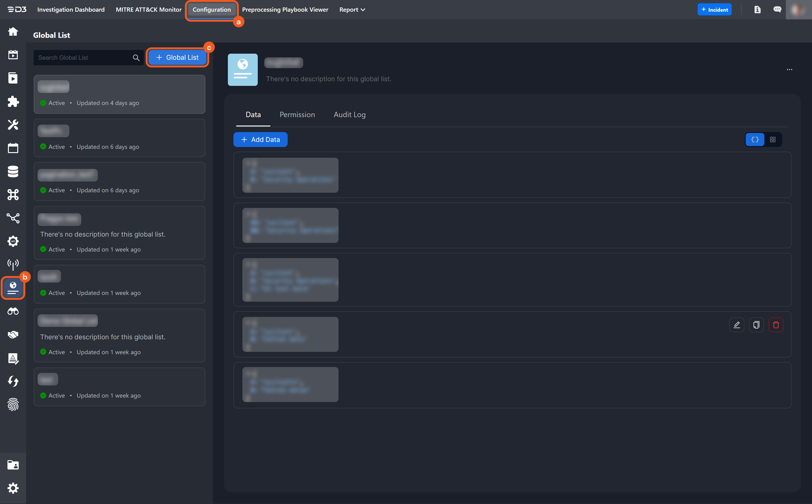Open the binoculars icon in the sidebar
The width and height of the screenshot is (812, 504).
pos(13,311)
